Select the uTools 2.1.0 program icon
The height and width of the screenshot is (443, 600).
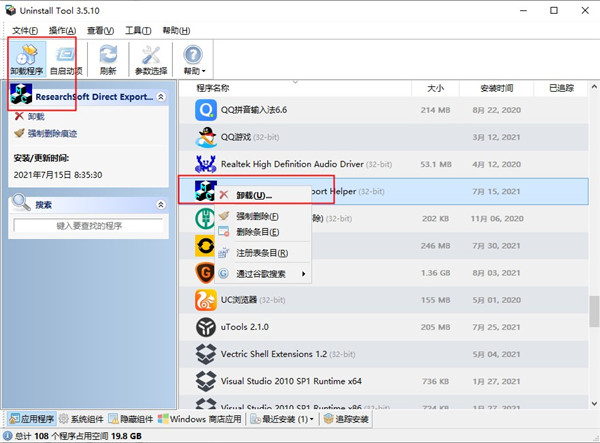[206, 327]
